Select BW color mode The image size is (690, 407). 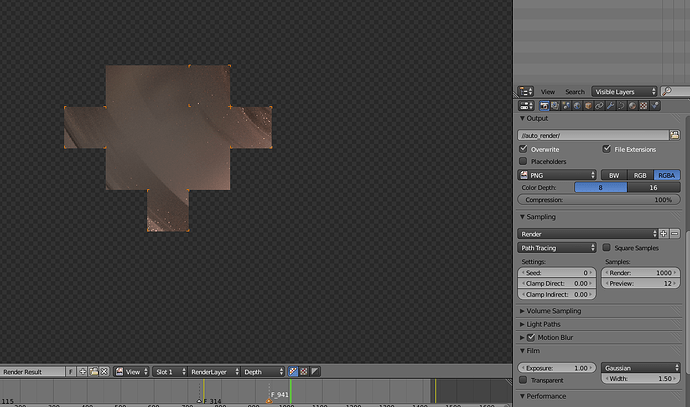614,175
